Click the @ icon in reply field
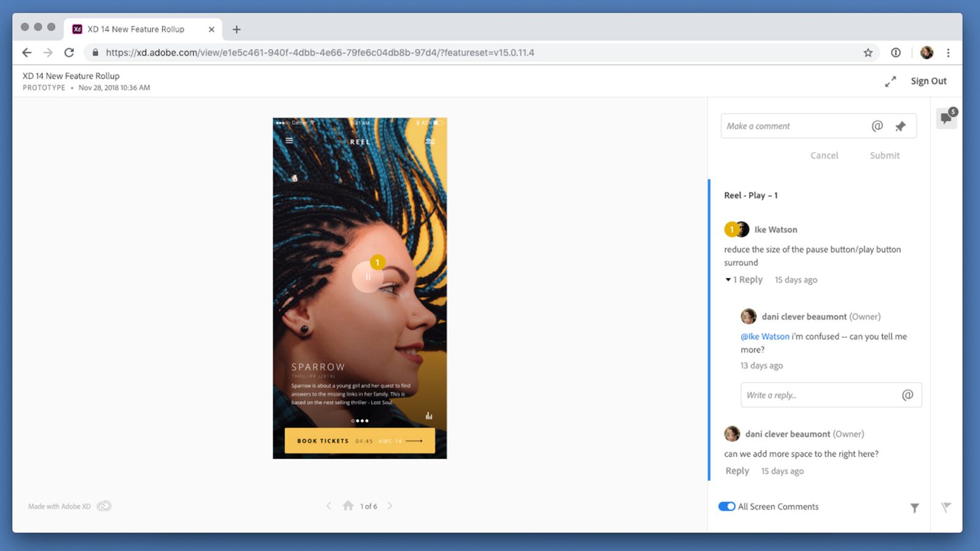The image size is (980, 551). (x=907, y=395)
